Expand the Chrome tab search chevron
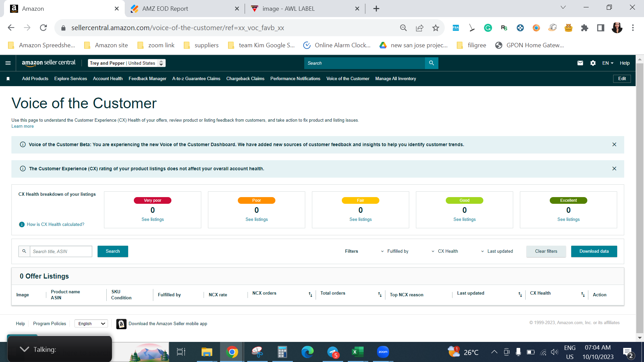Screen dimensions: 644x362 coord(563,7)
